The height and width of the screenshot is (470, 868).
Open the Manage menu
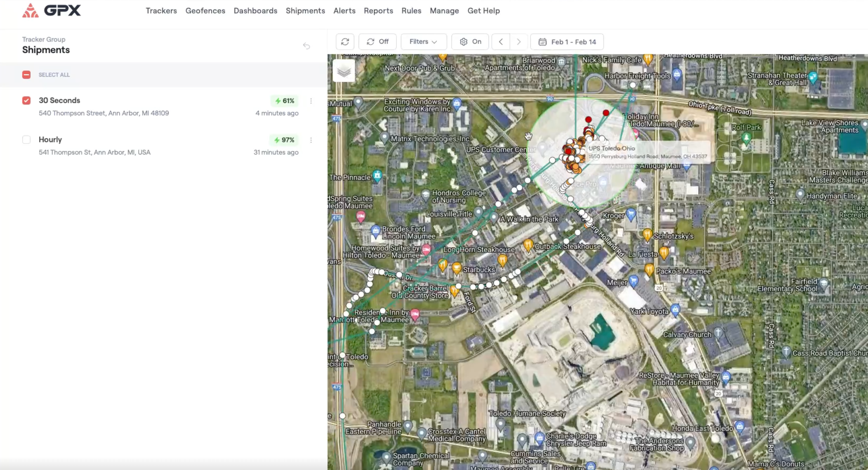pos(444,11)
